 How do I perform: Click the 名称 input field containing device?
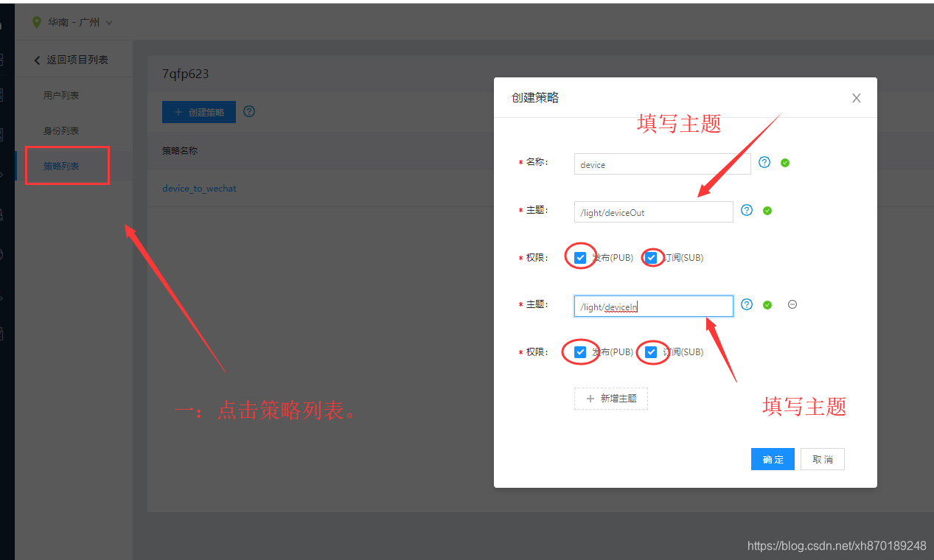point(662,164)
